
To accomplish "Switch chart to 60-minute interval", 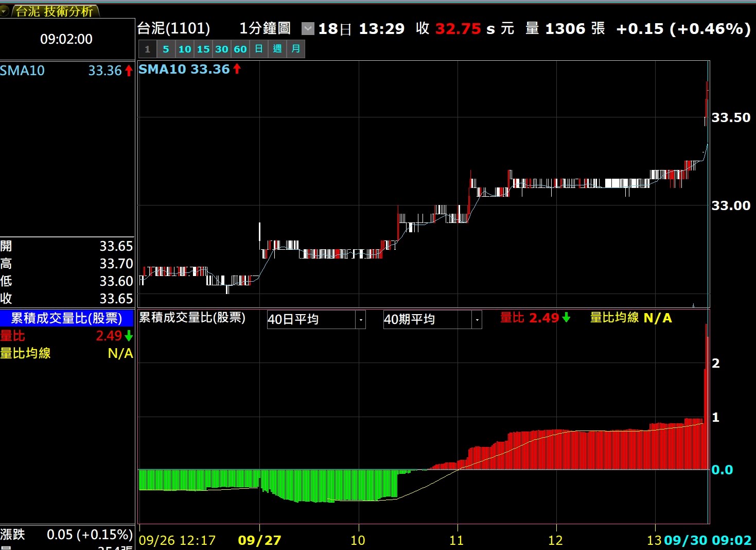I will click(x=240, y=49).
